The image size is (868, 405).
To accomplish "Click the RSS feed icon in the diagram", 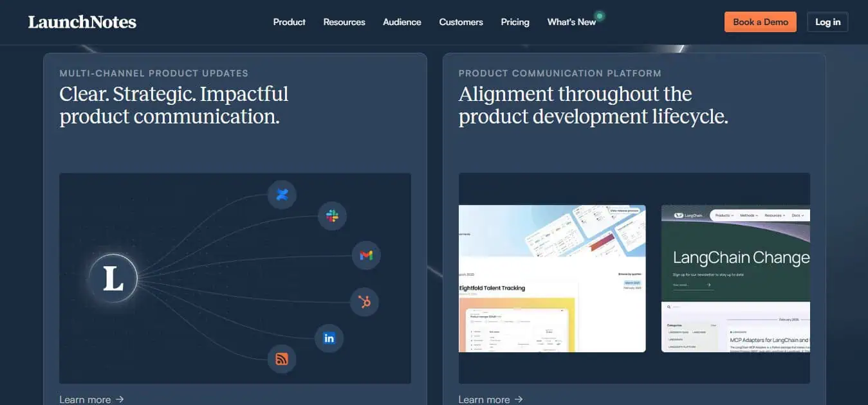I will coord(281,359).
